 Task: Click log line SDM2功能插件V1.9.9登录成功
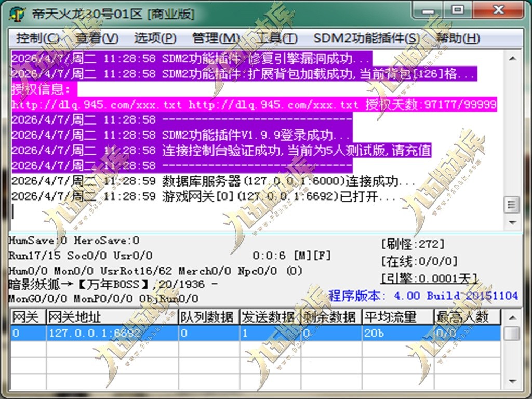182,135
